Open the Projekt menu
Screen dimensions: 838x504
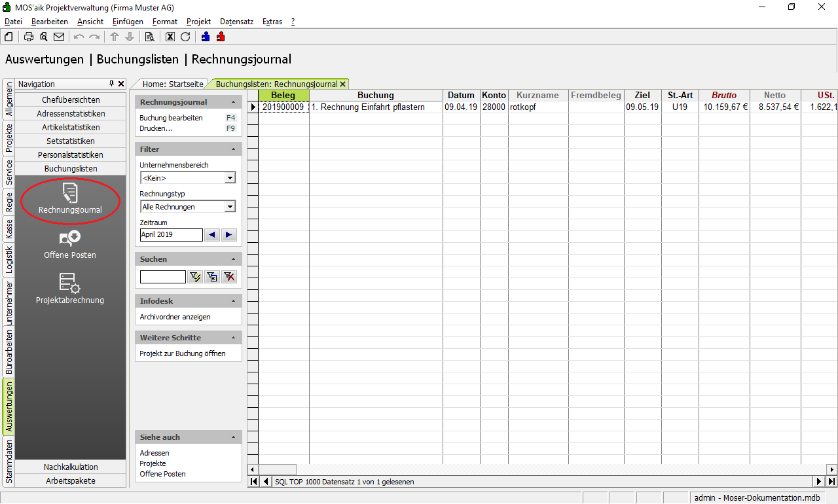pyautogui.click(x=198, y=22)
